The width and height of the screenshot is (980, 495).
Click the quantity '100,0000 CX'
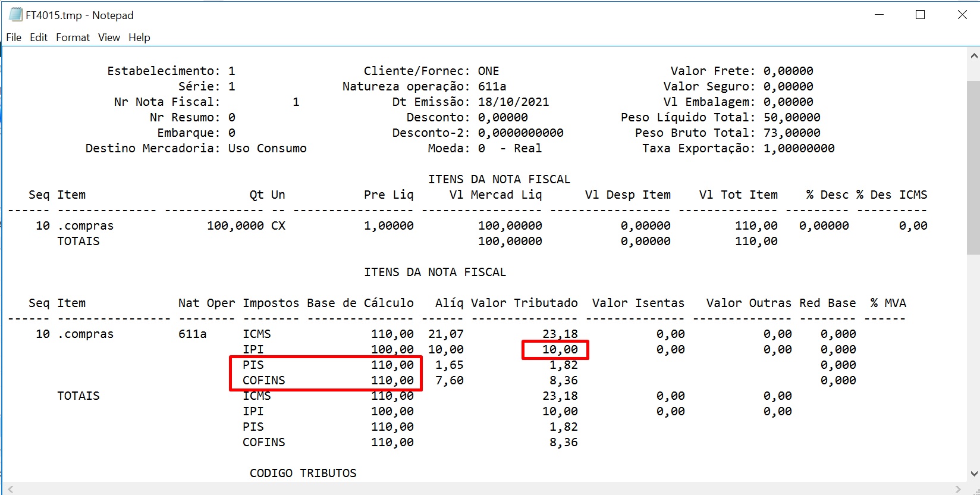click(x=246, y=225)
